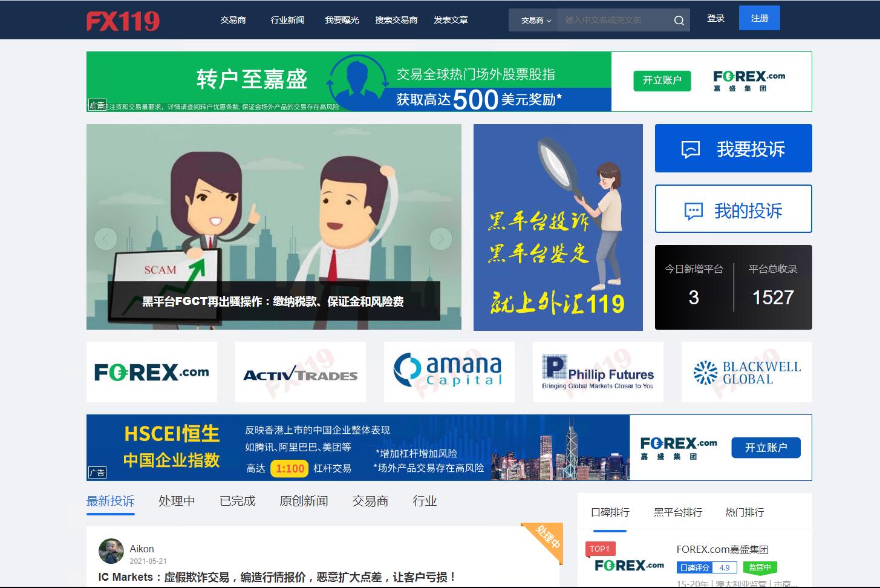Open the Phillip Futures broker logo
Viewport: 880px width, 588px height.
coord(598,372)
